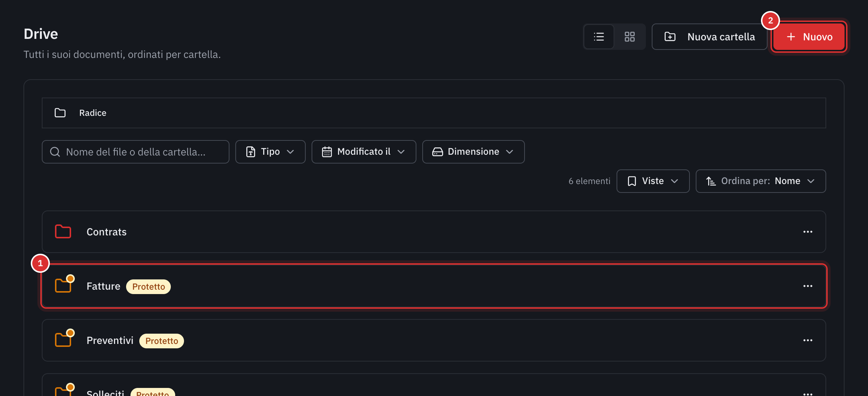Image resolution: width=868 pixels, height=396 pixels.
Task: Focus the file or folder name search field
Action: 136,152
